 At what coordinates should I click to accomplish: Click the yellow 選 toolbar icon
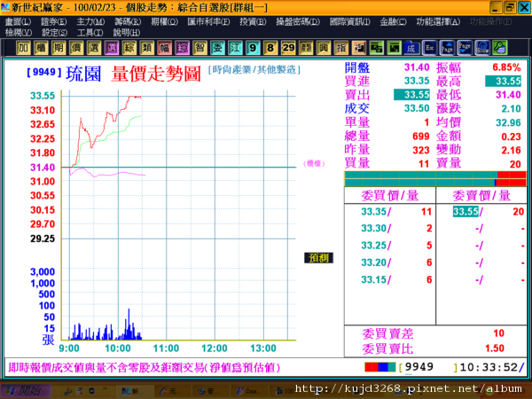pos(94,48)
